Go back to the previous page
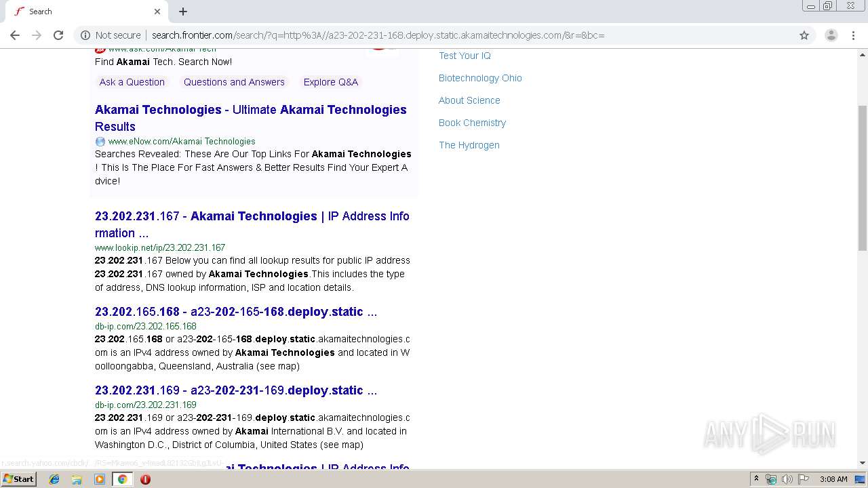 (15, 35)
